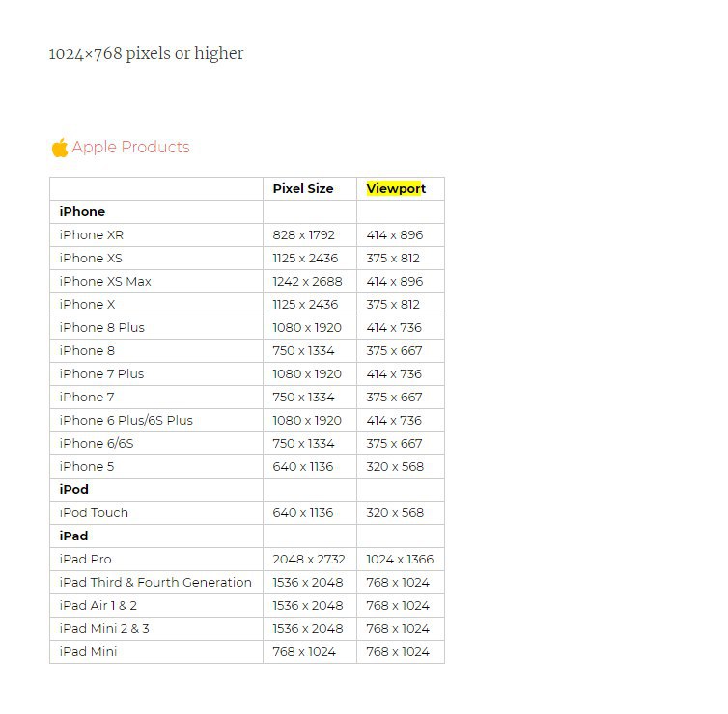This screenshot has width=728, height=714.
Task: Select the iPad Pro row label
Action: coord(85,560)
